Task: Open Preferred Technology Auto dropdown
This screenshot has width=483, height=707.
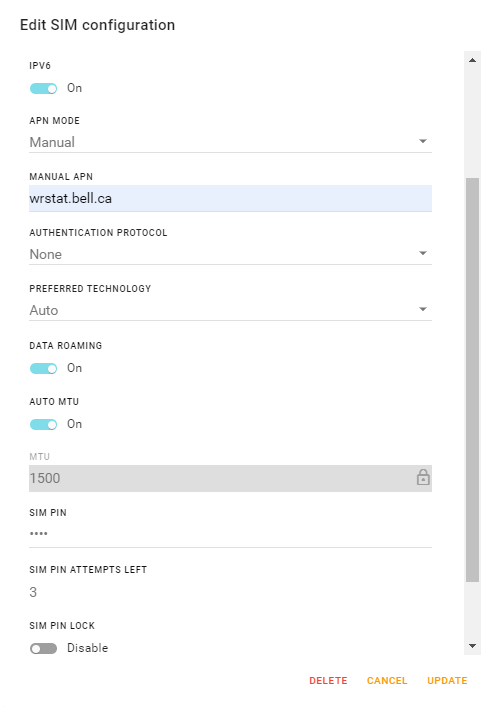Action: click(230, 310)
